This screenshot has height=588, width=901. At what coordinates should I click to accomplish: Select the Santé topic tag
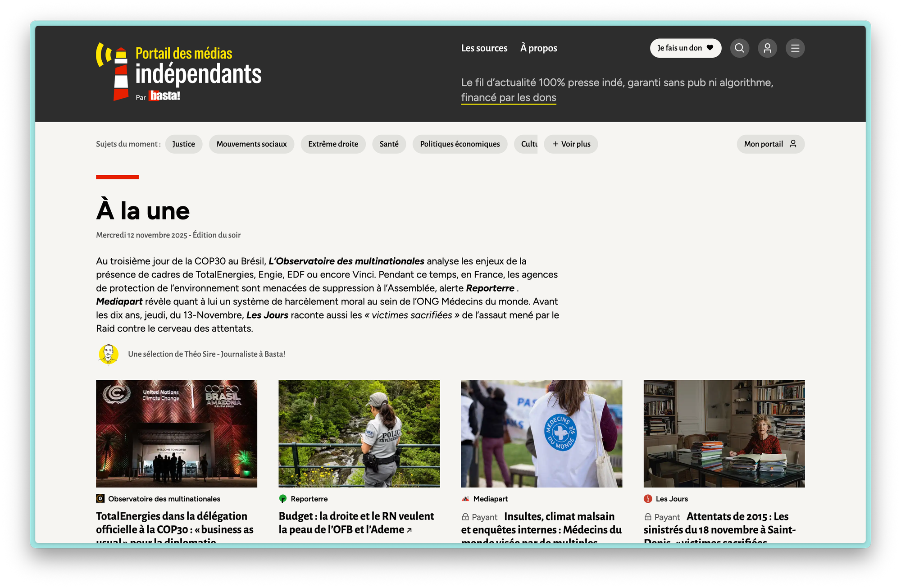(x=389, y=144)
